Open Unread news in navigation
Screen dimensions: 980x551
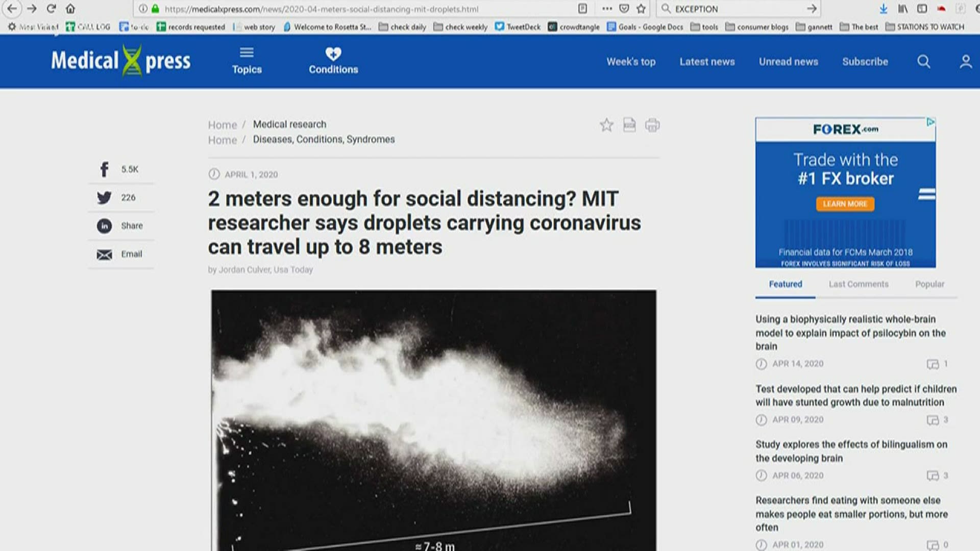coord(788,62)
